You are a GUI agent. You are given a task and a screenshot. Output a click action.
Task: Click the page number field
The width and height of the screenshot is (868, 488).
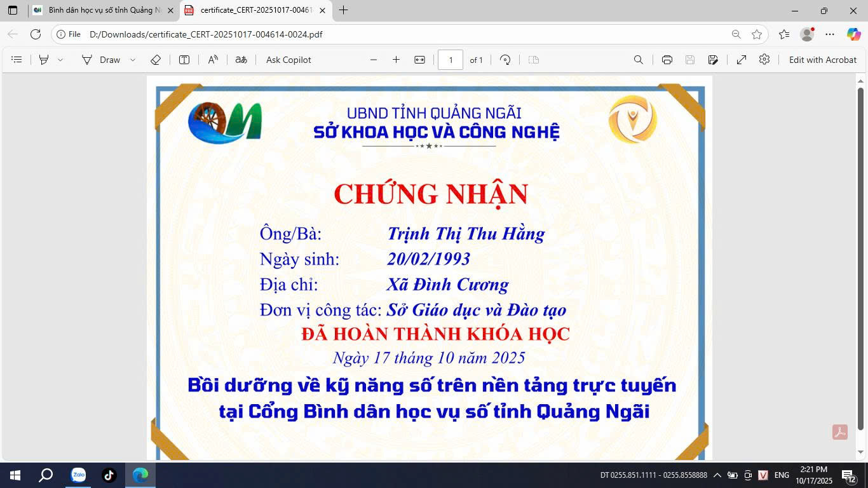pos(451,60)
